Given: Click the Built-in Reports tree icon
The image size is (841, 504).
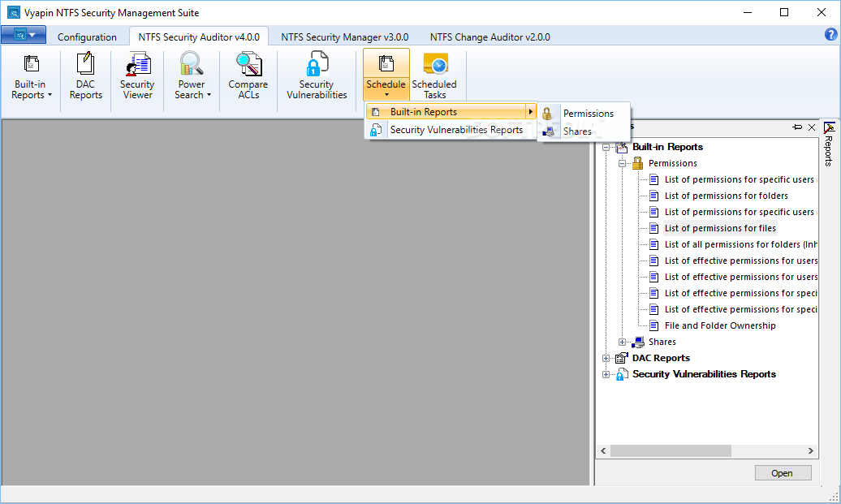Looking at the screenshot, I should pos(622,147).
